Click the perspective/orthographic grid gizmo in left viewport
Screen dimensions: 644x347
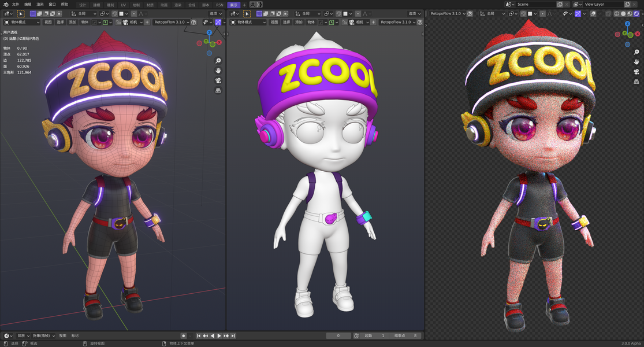[218, 90]
